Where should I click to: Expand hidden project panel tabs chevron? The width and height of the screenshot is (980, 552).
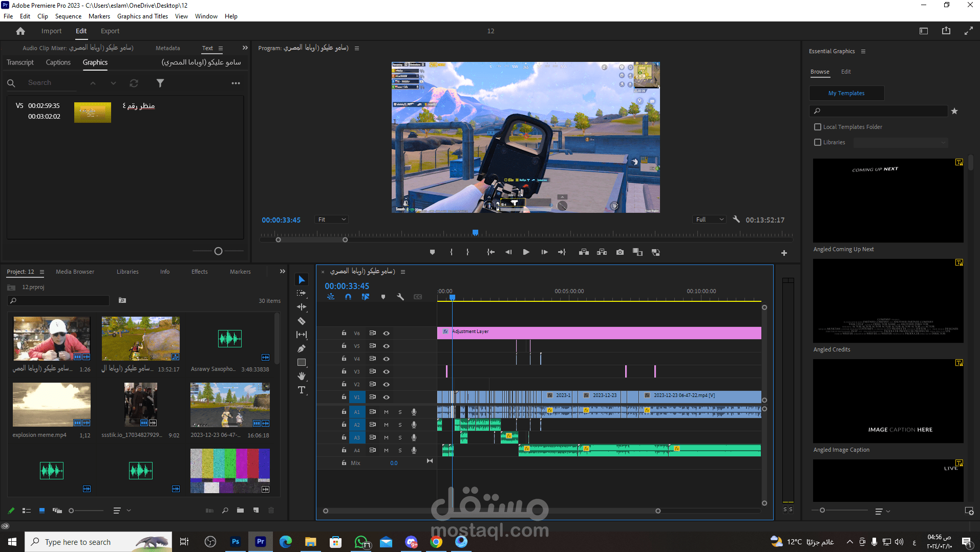282,272
